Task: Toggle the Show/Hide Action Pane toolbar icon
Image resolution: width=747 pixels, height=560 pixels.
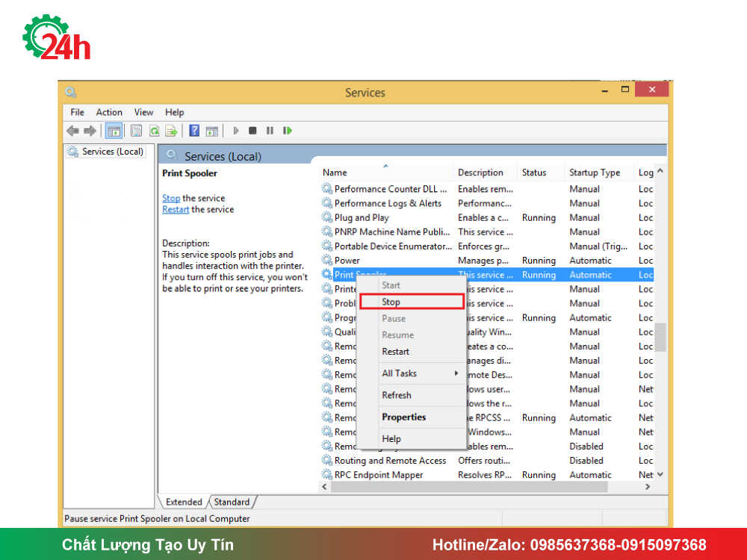Action: pyautogui.click(x=212, y=131)
